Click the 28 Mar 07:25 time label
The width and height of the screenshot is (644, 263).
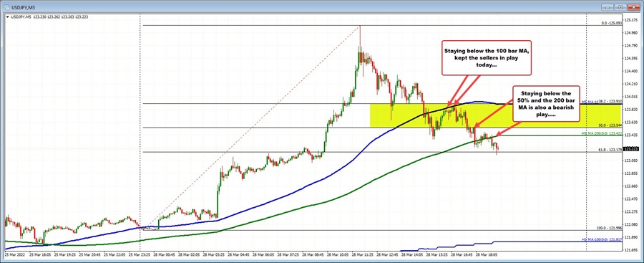pos(288,255)
